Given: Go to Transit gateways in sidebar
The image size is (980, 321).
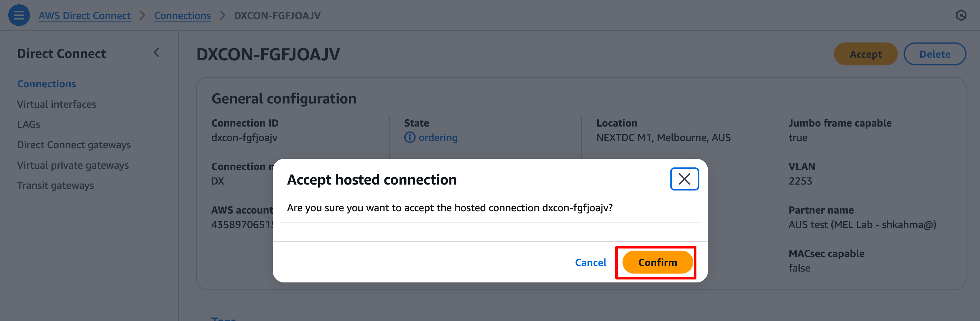Looking at the screenshot, I should (55, 186).
